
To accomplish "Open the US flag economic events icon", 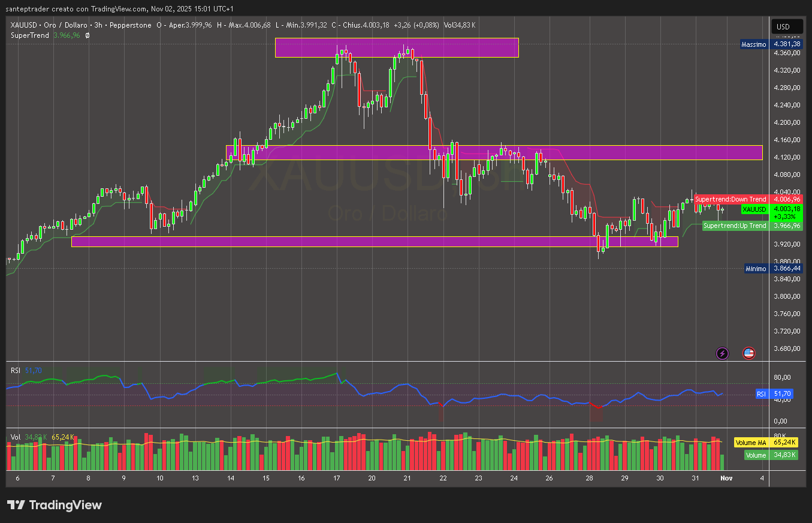I will (749, 353).
